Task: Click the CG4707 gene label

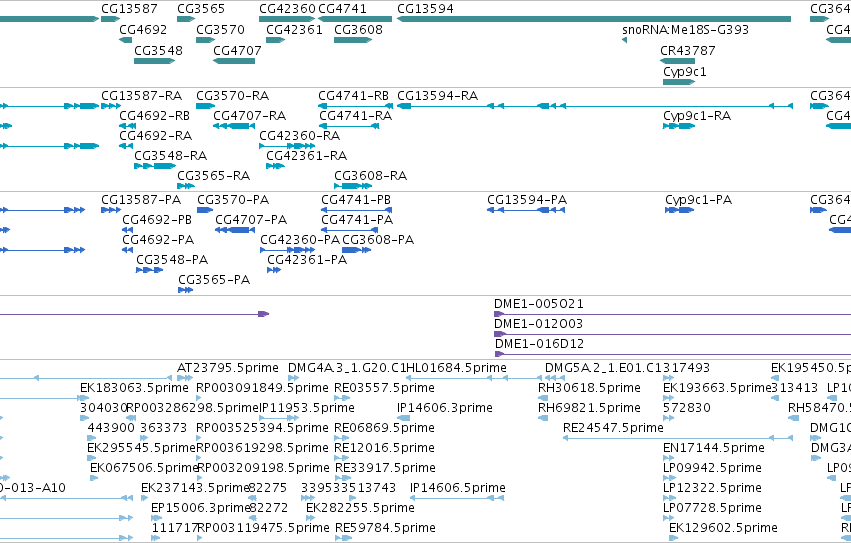Action: [x=237, y=50]
